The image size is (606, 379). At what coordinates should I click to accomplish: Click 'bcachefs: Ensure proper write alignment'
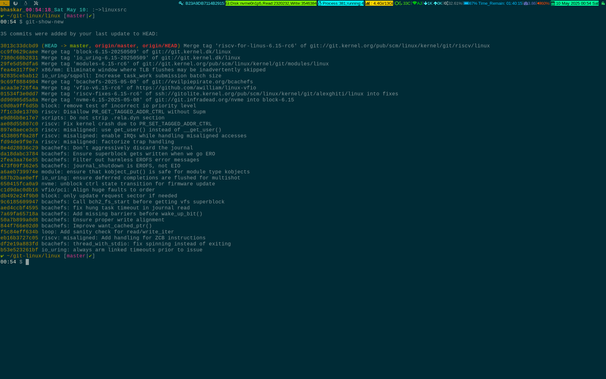[103, 220]
